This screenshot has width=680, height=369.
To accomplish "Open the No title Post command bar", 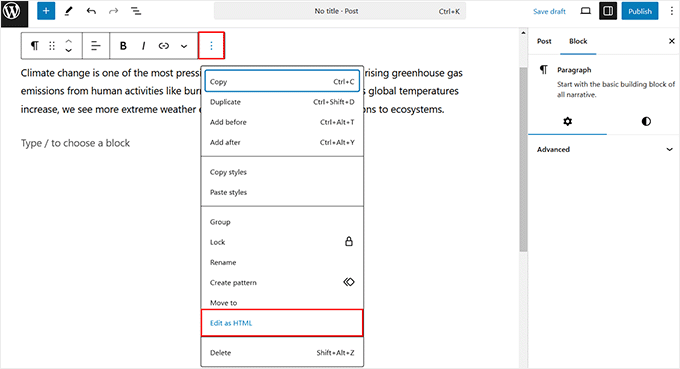I will (340, 11).
